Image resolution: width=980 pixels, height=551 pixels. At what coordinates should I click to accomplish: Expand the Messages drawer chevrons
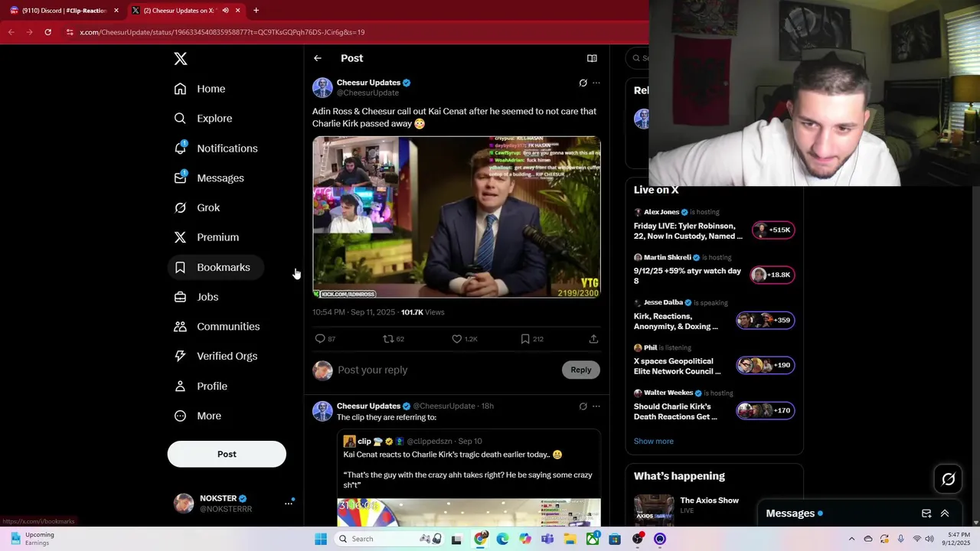[x=945, y=514]
